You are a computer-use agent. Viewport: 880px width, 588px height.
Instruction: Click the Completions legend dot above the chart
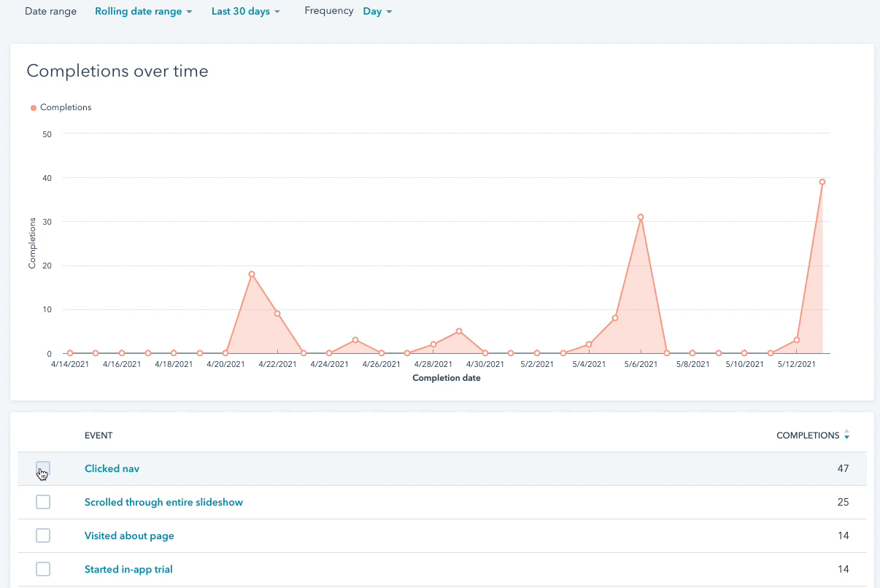34,107
